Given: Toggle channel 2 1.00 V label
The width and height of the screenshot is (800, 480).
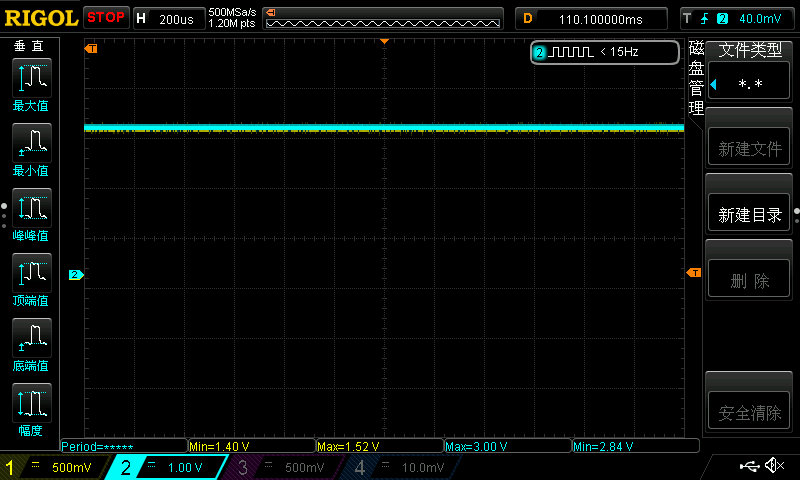Looking at the screenshot, I should pos(185,467).
